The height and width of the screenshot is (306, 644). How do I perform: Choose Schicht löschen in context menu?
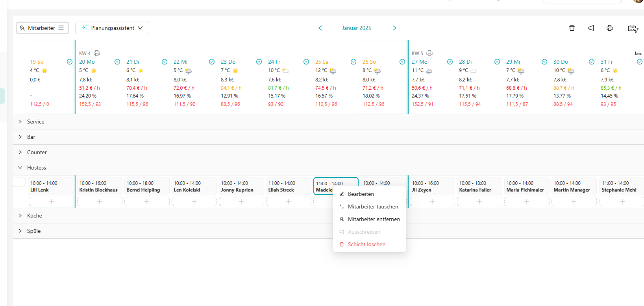coord(366,244)
